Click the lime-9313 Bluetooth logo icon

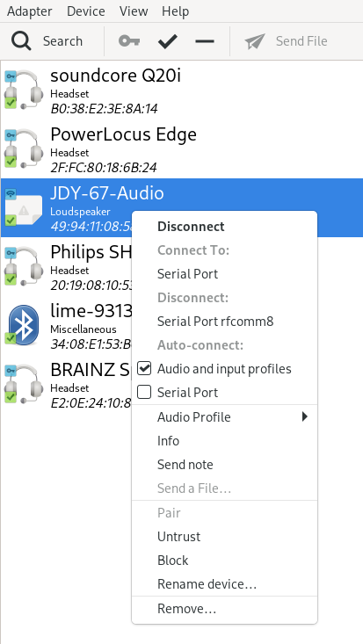pos(24,325)
